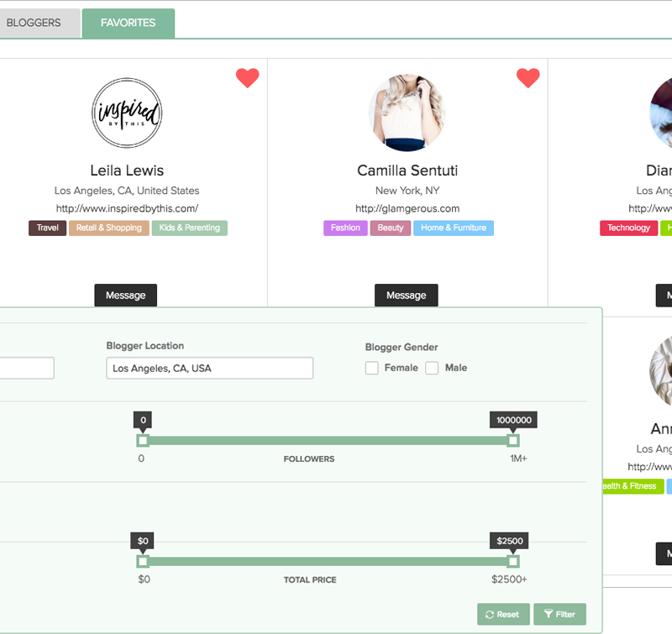Click the Technology category tag
This screenshot has height=634, width=672.
[x=628, y=228]
